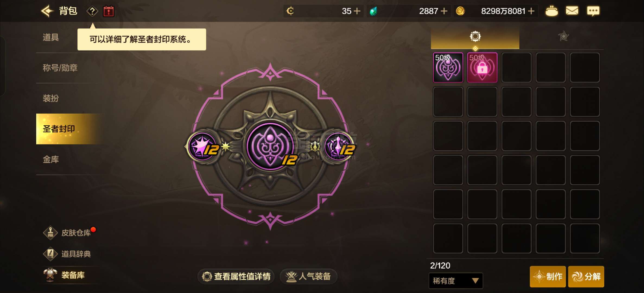
Task: Select the right crystal seal slot
Action: (x=339, y=146)
